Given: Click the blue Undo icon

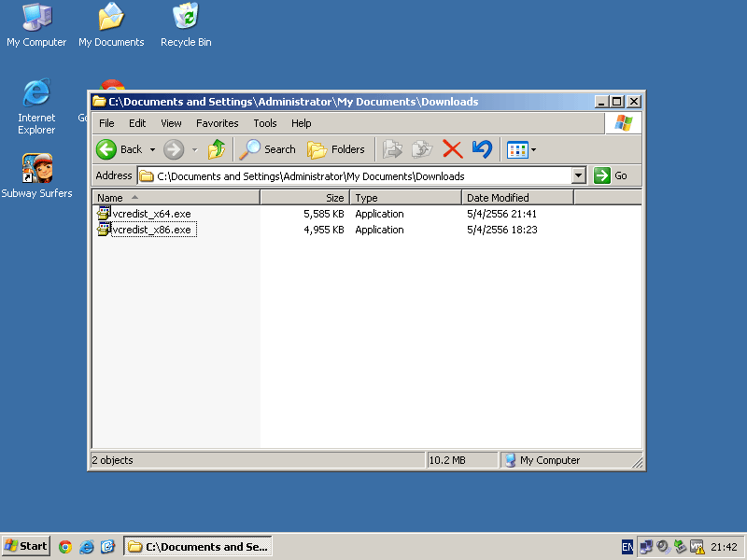Looking at the screenshot, I should [482, 149].
